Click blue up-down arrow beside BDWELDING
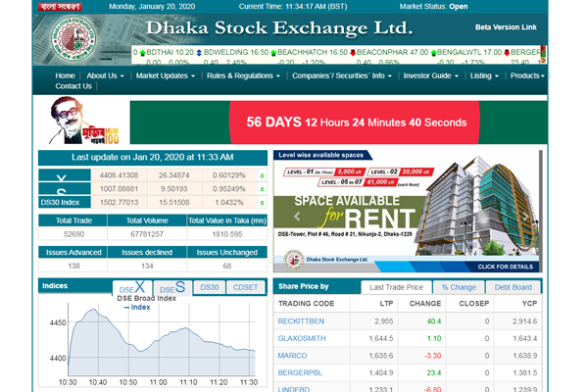 point(199,53)
